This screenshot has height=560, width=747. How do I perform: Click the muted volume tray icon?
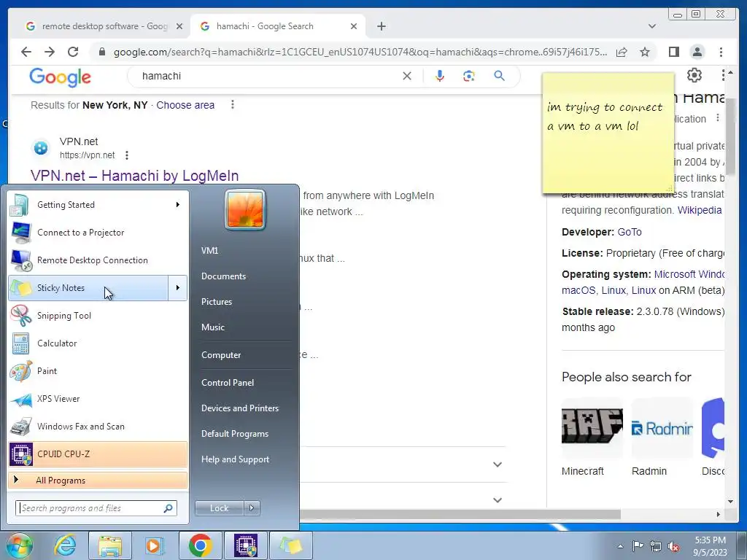pos(673,546)
